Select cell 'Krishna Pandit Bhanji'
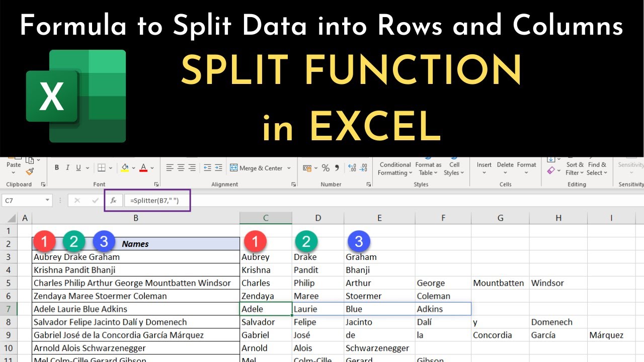This screenshot has height=362, width=644. 136,269
